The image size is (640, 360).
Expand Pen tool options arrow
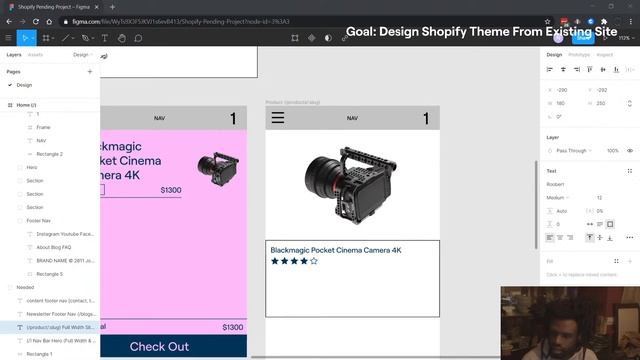tap(93, 38)
